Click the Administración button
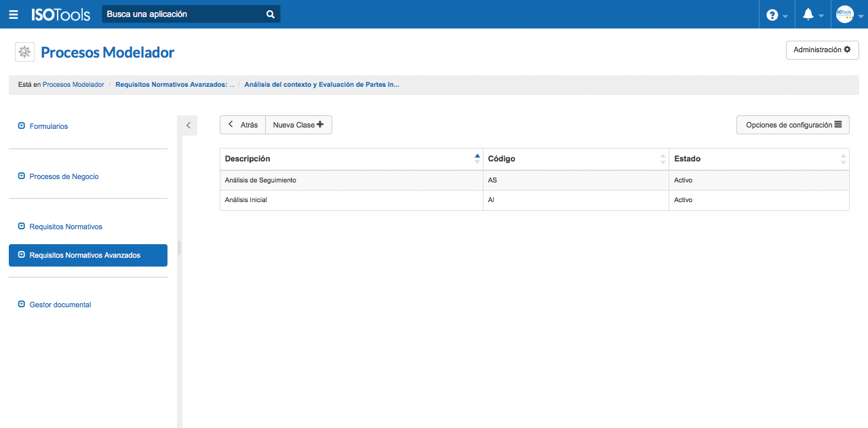868x428 pixels. click(822, 50)
